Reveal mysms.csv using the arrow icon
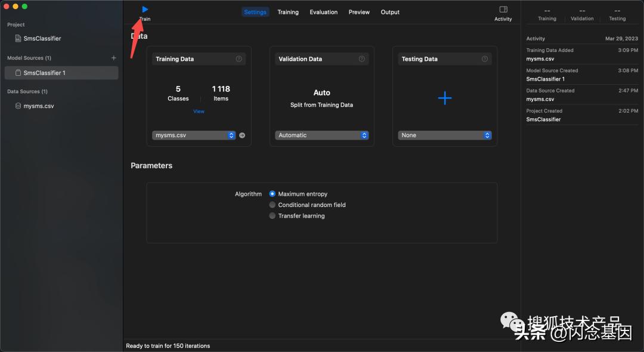Screen dimensions: 644x352 (242, 135)
